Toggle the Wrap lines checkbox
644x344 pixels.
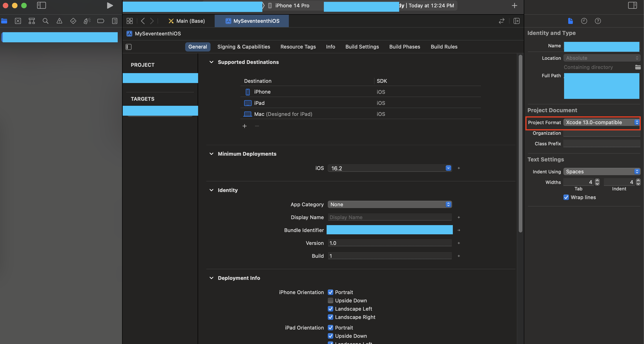(x=566, y=197)
